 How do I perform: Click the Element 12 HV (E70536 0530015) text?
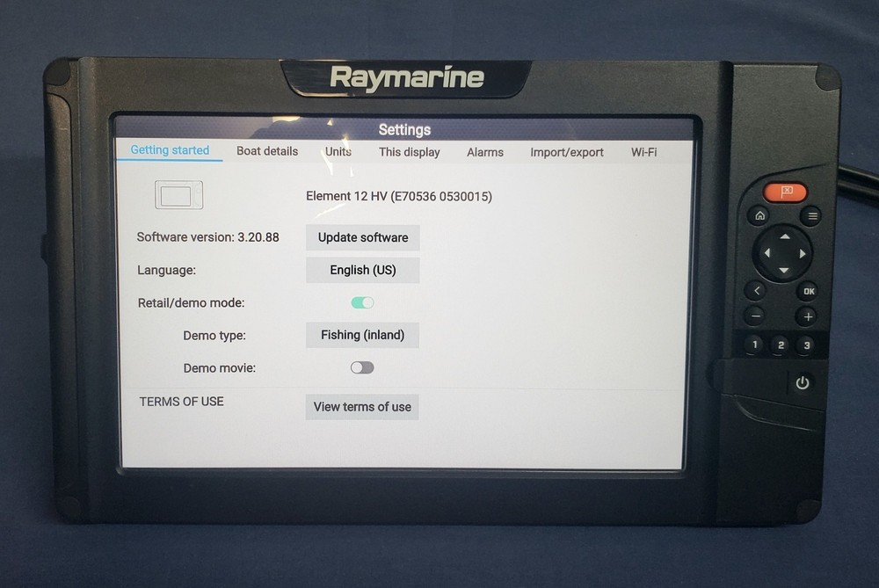click(398, 196)
